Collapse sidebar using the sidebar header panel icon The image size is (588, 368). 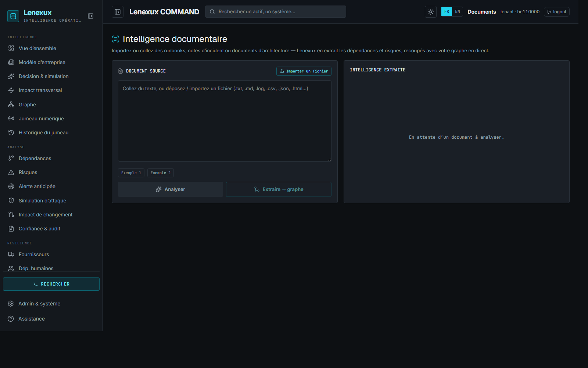coord(90,16)
